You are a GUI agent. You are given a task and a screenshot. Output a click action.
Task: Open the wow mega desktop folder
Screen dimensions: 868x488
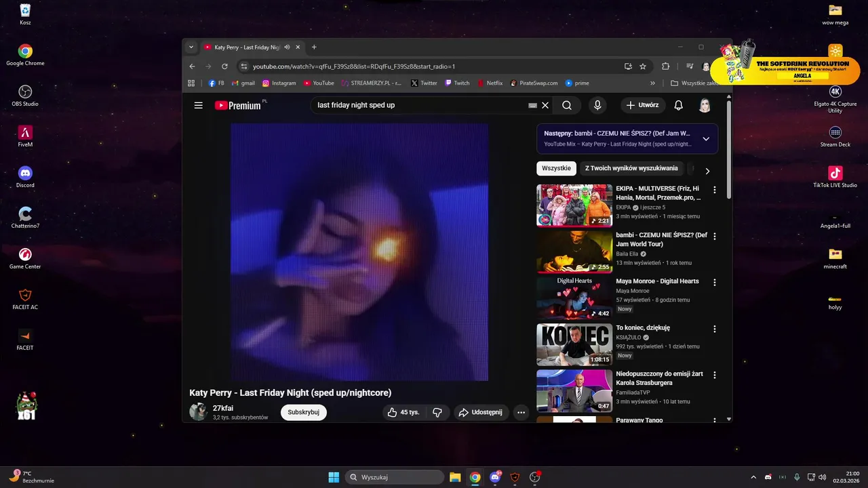tap(835, 14)
